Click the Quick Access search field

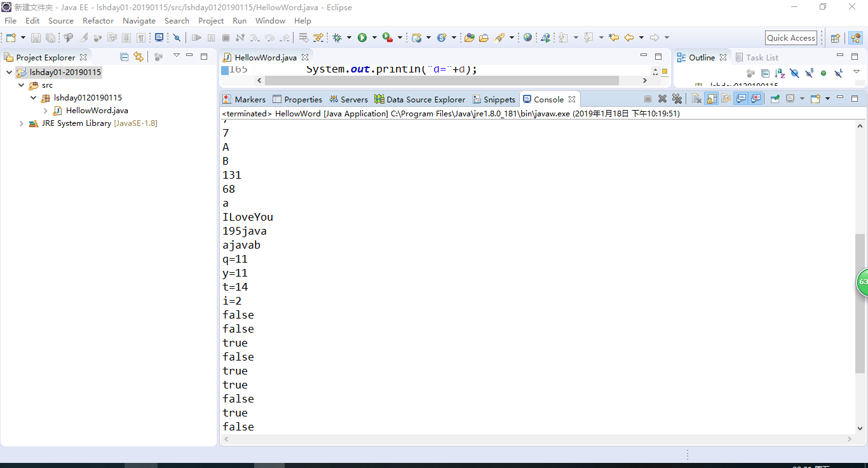pyautogui.click(x=790, y=38)
